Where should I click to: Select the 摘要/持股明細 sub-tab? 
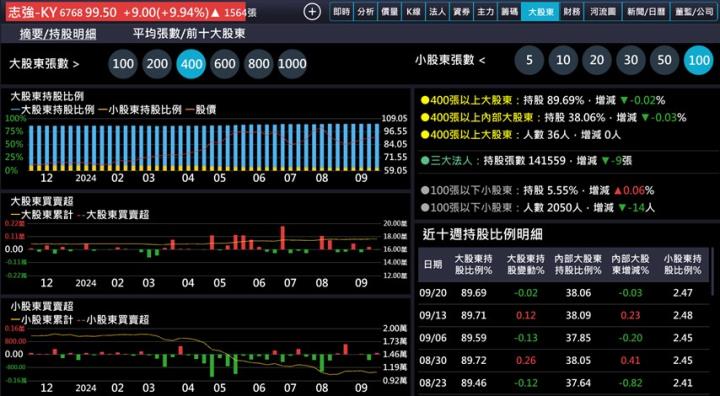(x=58, y=34)
